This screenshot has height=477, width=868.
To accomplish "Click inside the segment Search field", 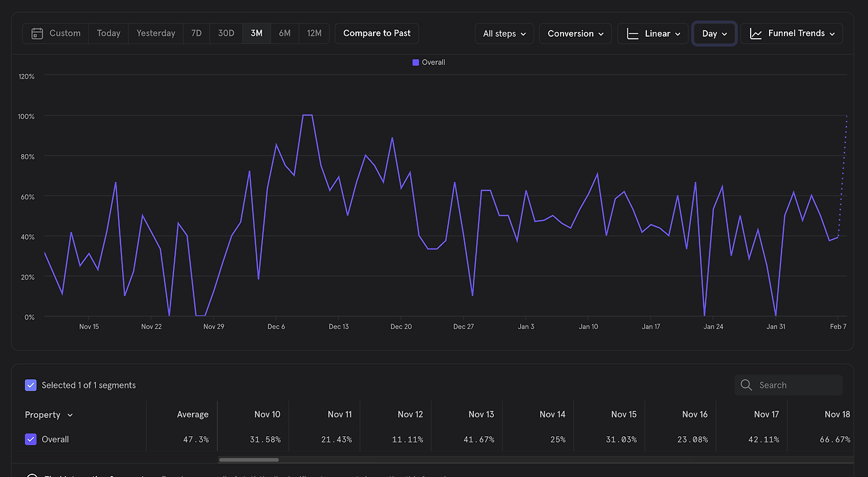I will click(789, 385).
